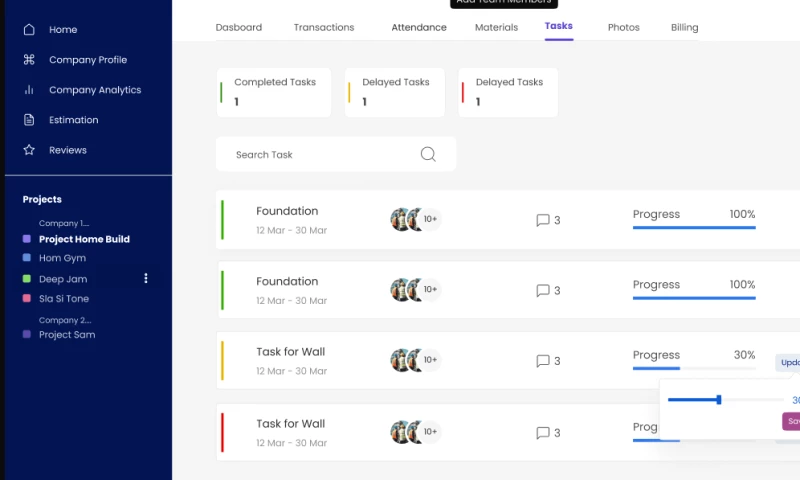Click the Save button in progress popup
The width and height of the screenshot is (800, 480).
[791, 421]
